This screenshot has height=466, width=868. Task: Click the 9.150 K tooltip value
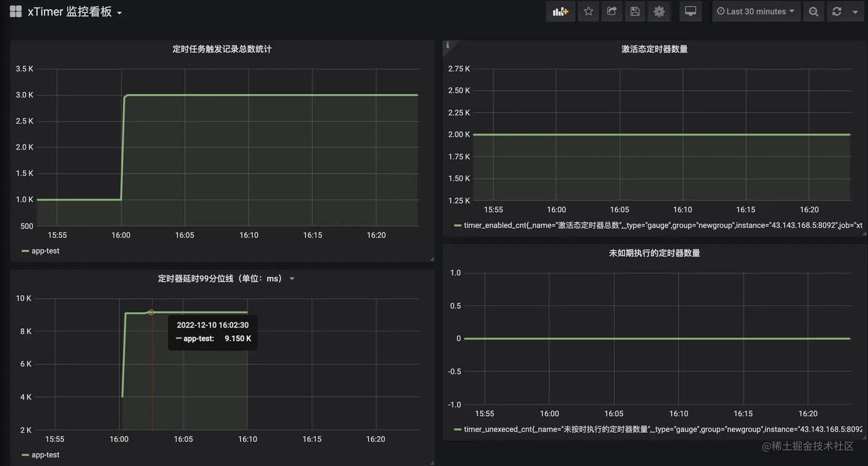point(238,338)
